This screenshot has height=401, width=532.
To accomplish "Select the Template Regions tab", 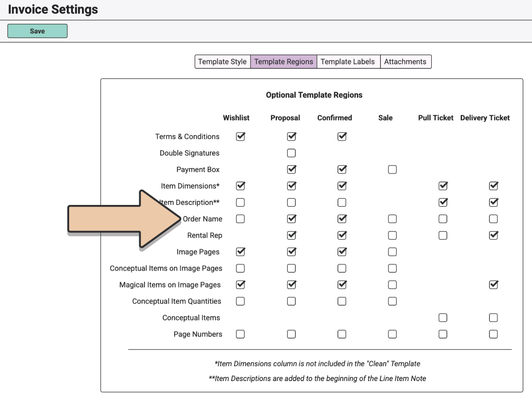I will coord(284,62).
